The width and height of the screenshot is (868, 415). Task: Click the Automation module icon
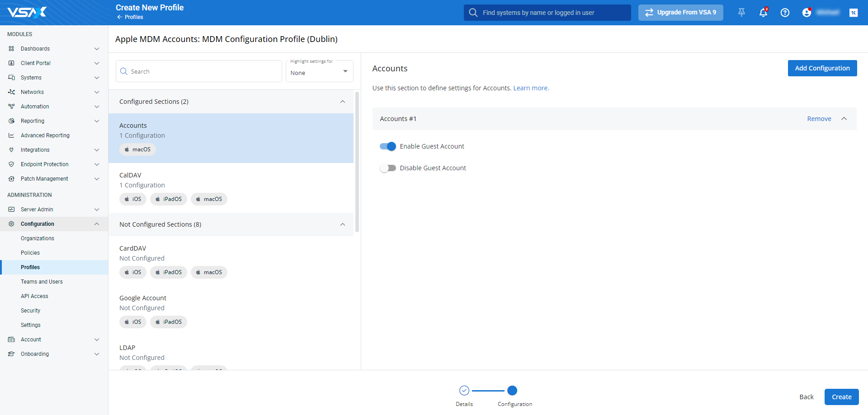(11, 107)
